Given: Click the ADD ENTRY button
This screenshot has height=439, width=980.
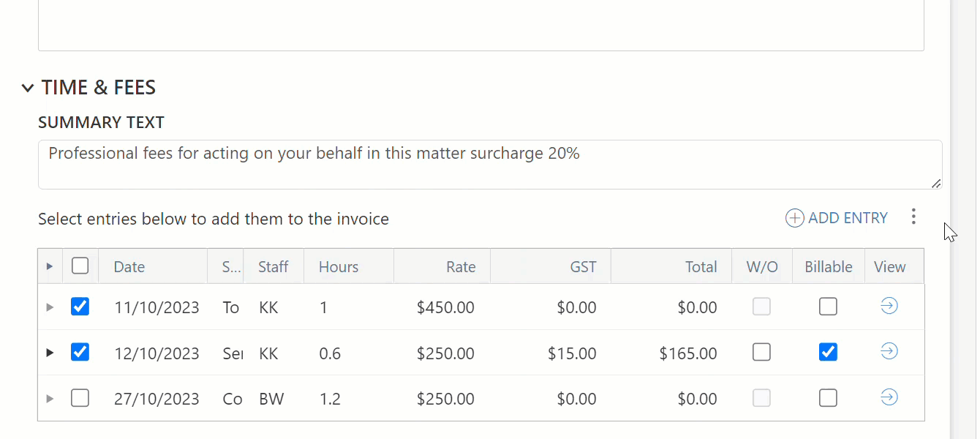Looking at the screenshot, I should (837, 218).
